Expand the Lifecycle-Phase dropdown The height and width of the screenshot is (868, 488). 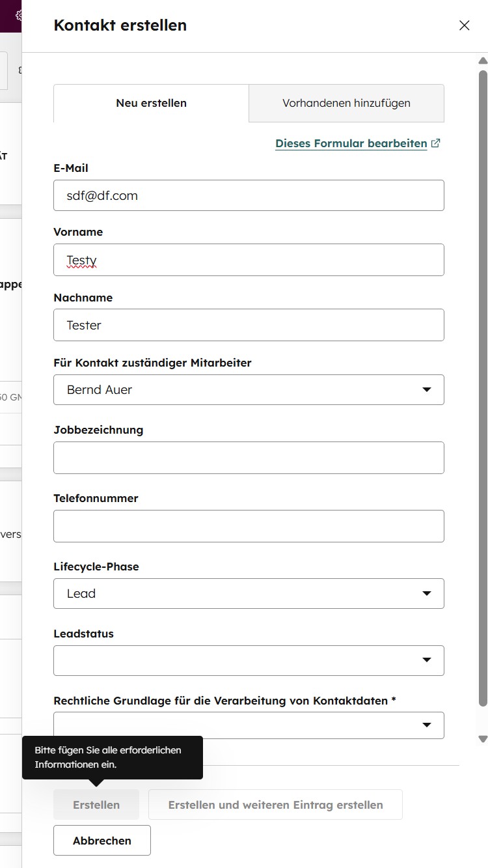coord(249,593)
